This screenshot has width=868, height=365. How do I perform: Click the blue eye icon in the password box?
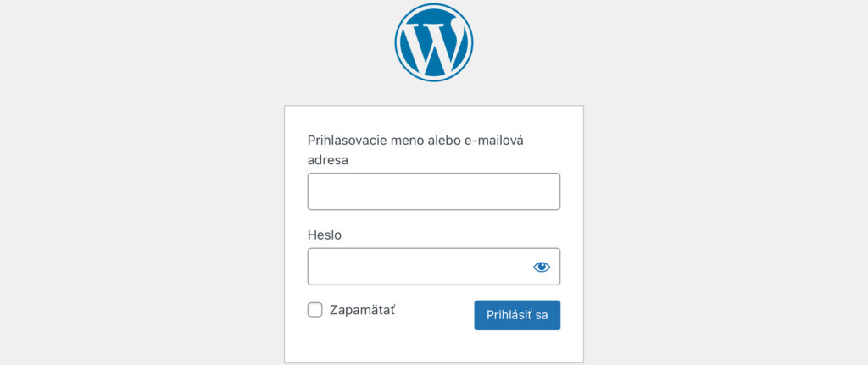coord(542,267)
